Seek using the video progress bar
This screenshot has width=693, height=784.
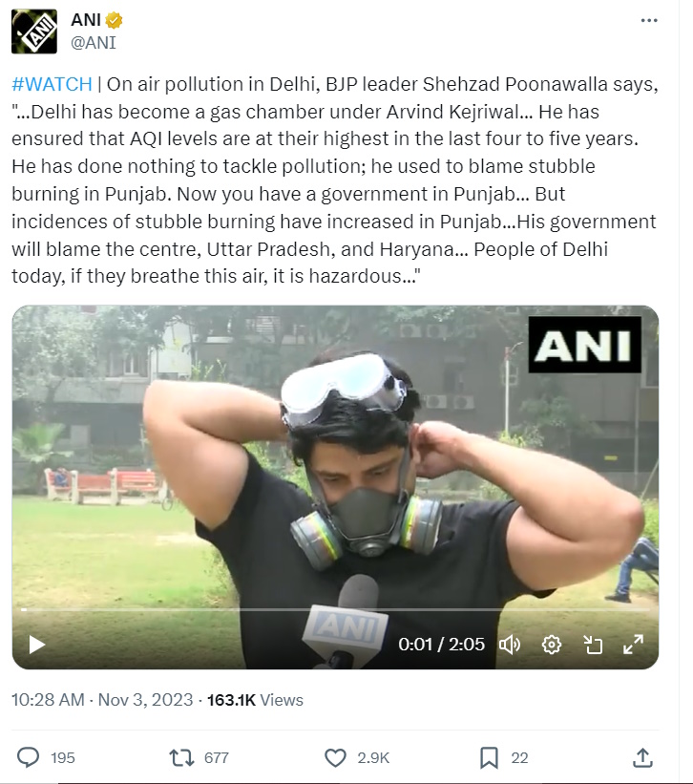coord(334,609)
